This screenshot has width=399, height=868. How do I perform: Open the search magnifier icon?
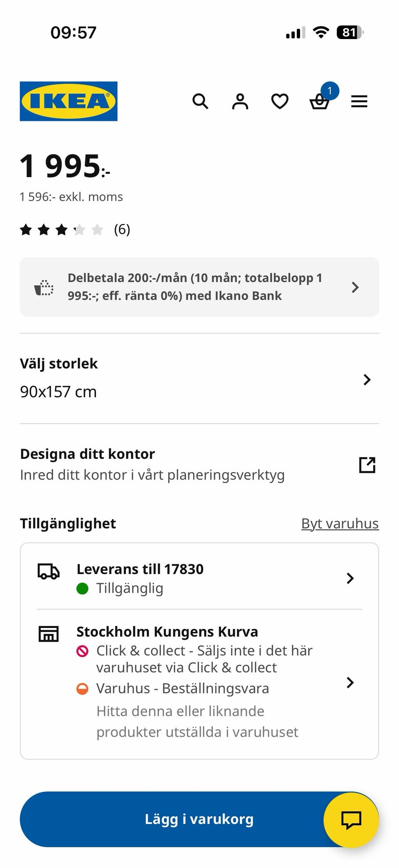[200, 101]
